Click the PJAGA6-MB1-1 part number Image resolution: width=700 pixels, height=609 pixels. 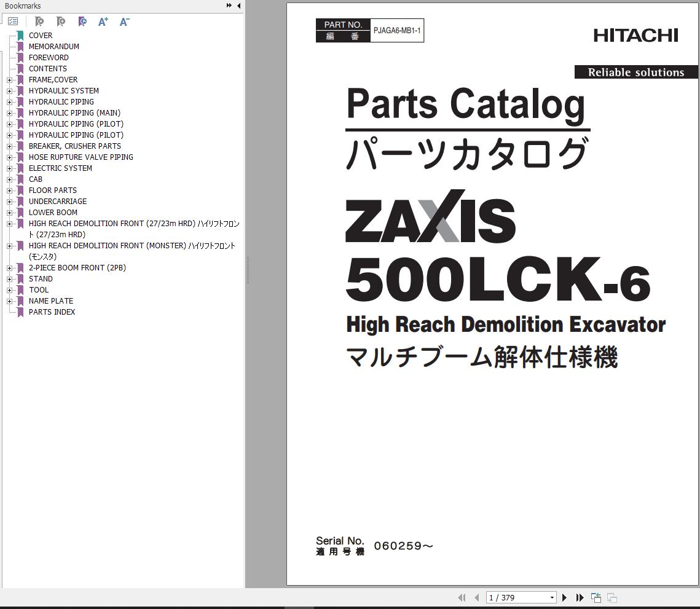pyautogui.click(x=397, y=30)
